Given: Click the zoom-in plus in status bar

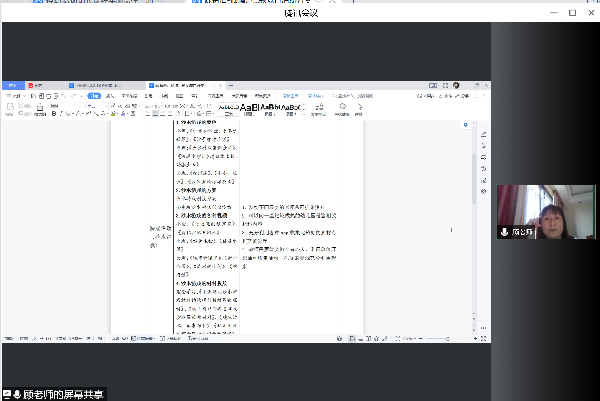Looking at the screenshot, I should (x=475, y=339).
